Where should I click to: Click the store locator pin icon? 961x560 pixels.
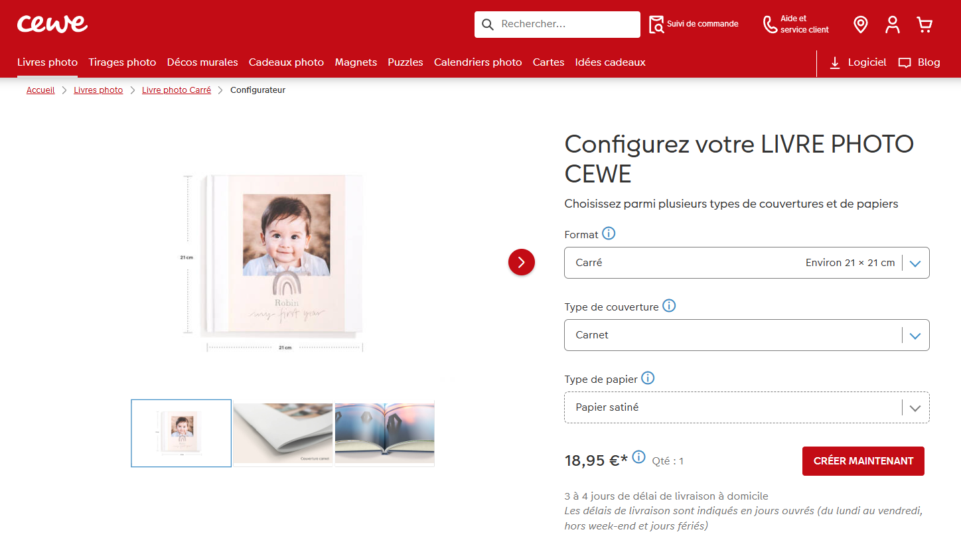(861, 25)
